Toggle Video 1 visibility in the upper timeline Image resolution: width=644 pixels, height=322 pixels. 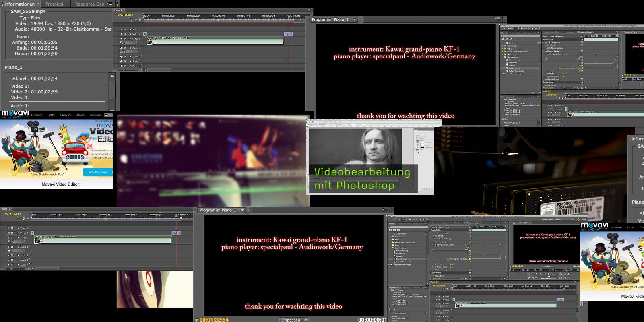click(x=121, y=39)
